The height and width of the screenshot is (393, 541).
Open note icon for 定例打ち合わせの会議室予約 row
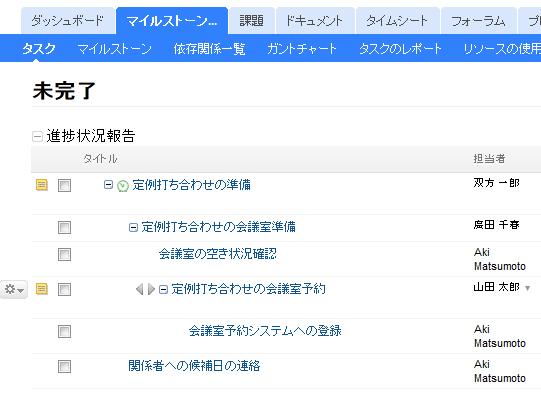42,289
